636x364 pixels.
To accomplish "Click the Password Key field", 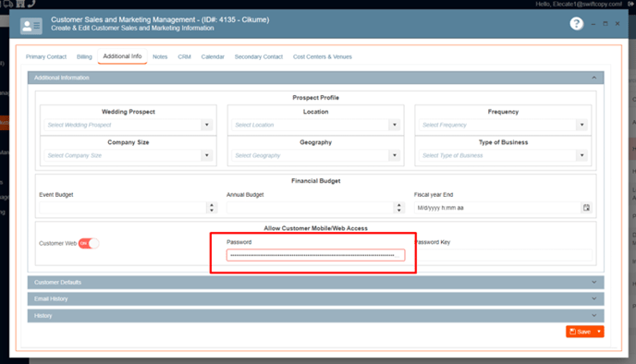I will click(503, 255).
